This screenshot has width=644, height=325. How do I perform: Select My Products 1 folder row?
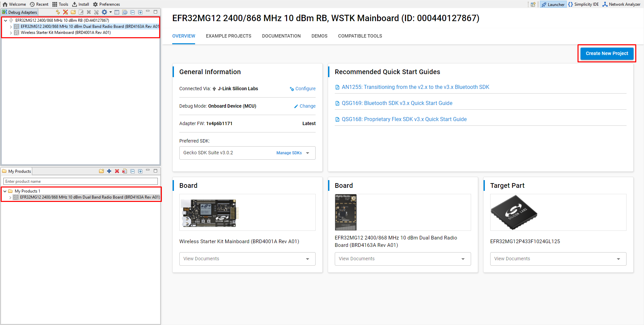click(x=24, y=191)
